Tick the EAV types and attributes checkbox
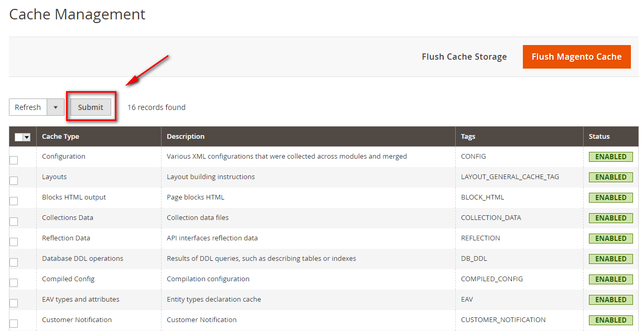 (13, 303)
